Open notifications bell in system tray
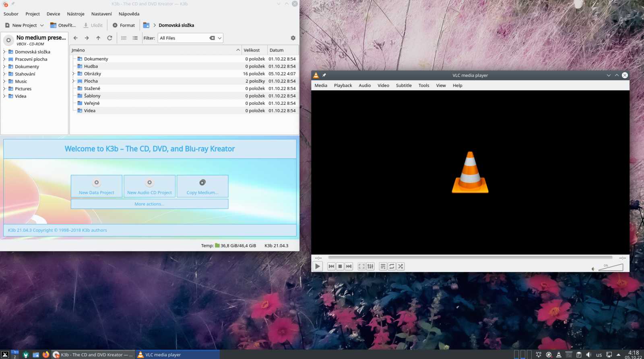The image size is (644, 359). pyautogui.click(x=539, y=355)
